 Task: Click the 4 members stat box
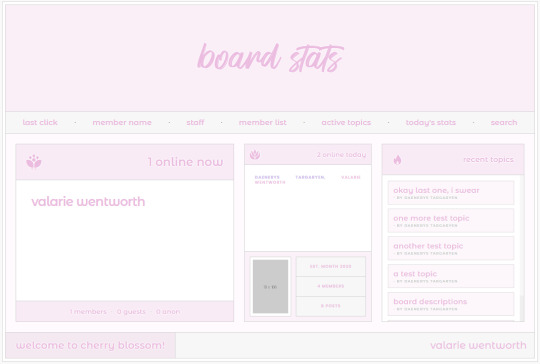pos(331,286)
